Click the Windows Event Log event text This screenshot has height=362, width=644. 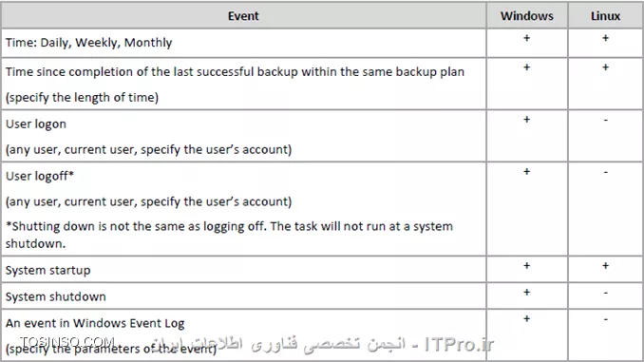pyautogui.click(x=95, y=323)
